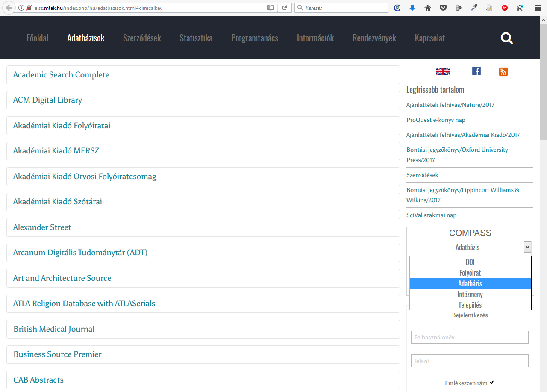Select DOI in the COMPASS dropdown list

tap(470, 262)
